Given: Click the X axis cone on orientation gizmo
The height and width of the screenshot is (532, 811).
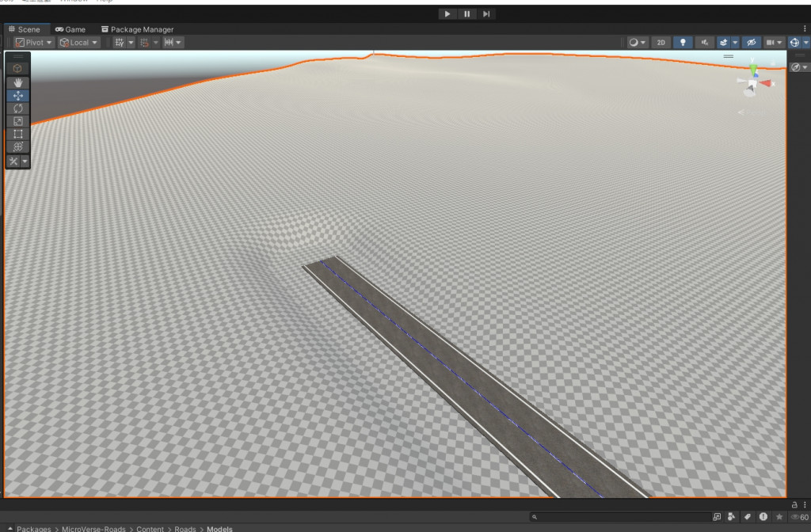Looking at the screenshot, I should click(766, 83).
